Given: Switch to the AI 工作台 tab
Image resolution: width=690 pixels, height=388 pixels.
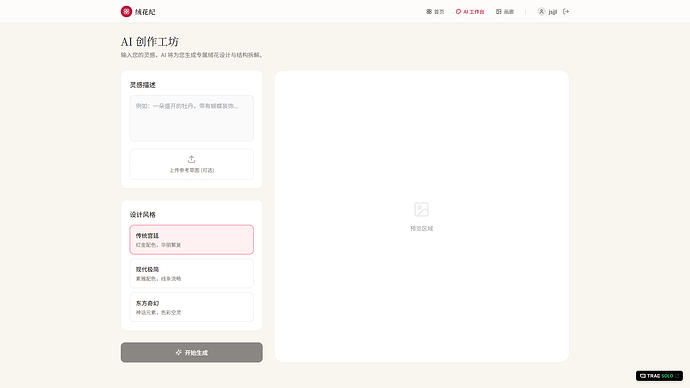Looking at the screenshot, I should pos(470,12).
